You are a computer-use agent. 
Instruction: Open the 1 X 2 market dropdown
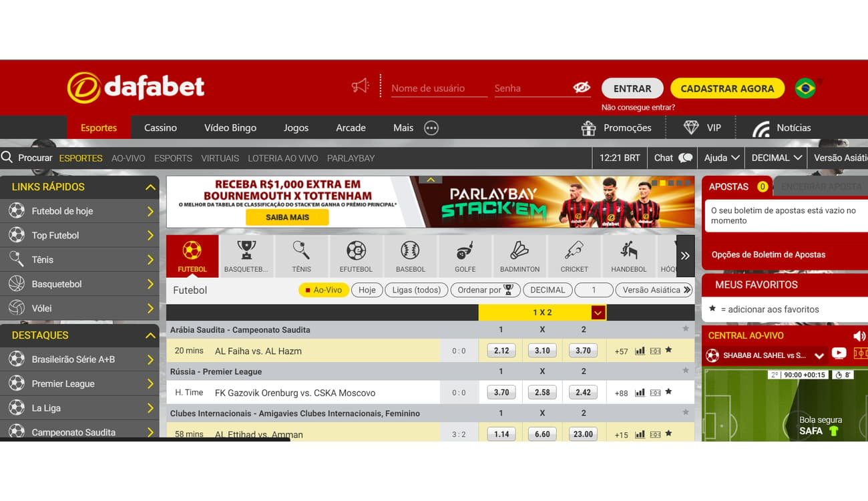598,313
